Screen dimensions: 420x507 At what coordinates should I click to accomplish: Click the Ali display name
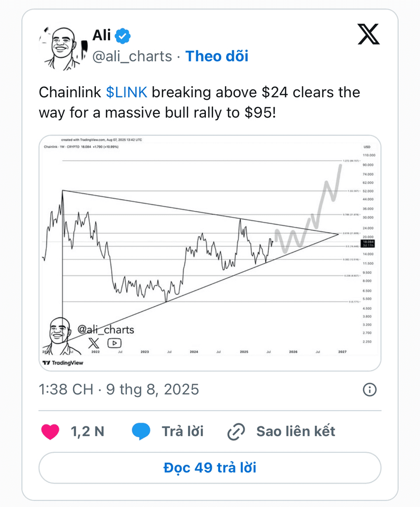[101, 35]
